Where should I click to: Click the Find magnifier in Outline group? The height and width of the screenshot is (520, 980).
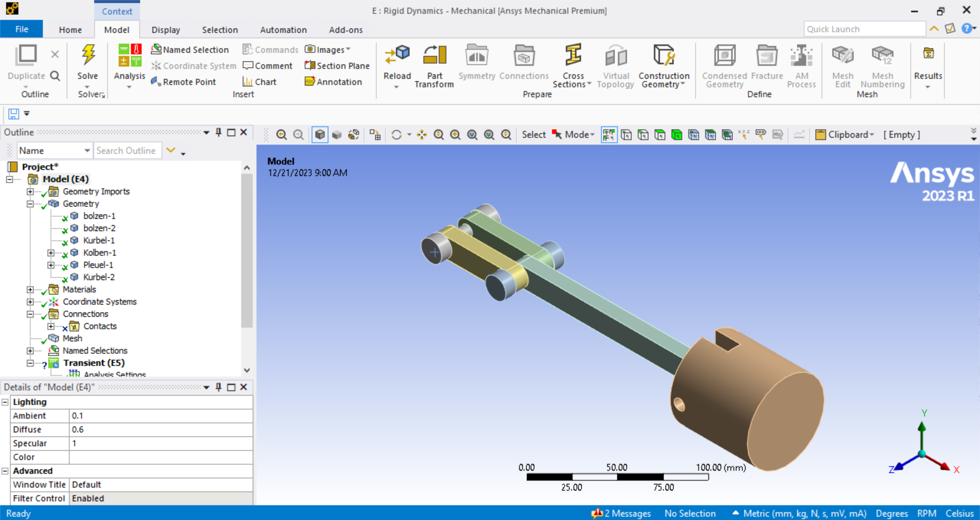click(55, 76)
